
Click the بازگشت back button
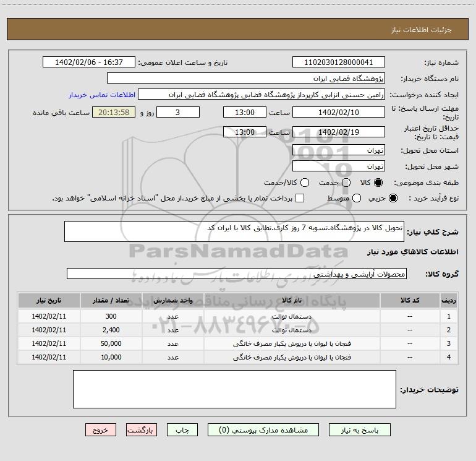point(142,429)
